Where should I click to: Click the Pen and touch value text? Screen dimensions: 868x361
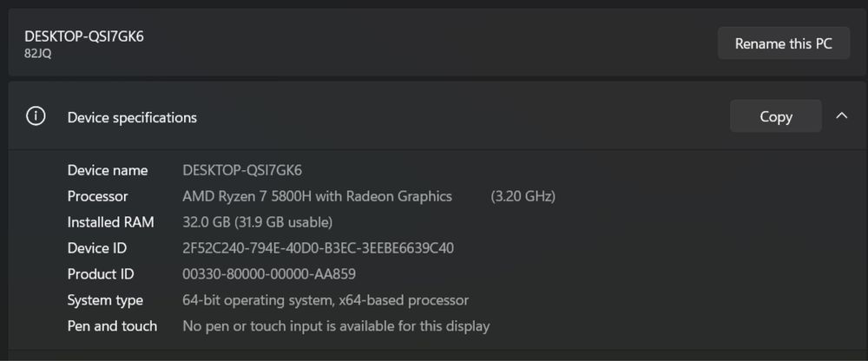point(336,326)
